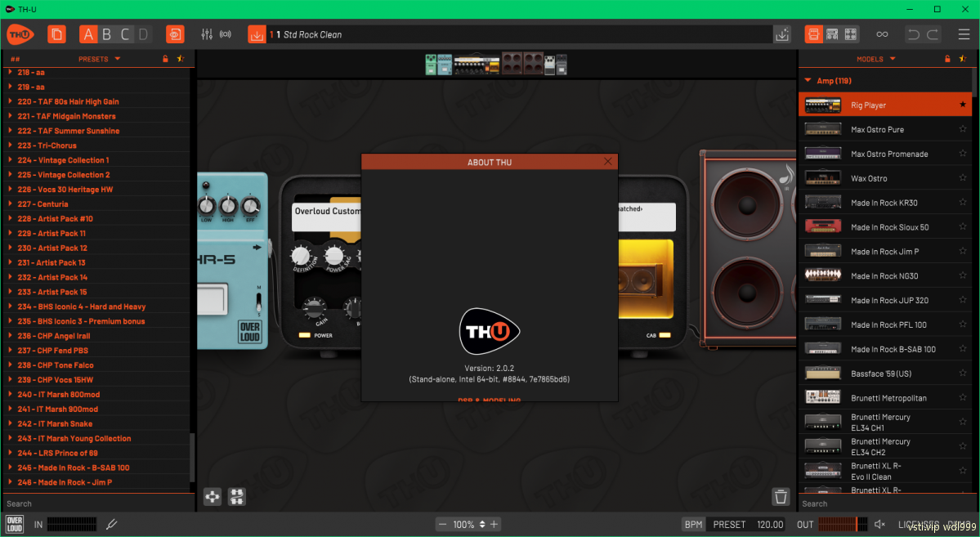980x537 pixels.
Task: Close the About THU dialog
Action: tap(608, 161)
